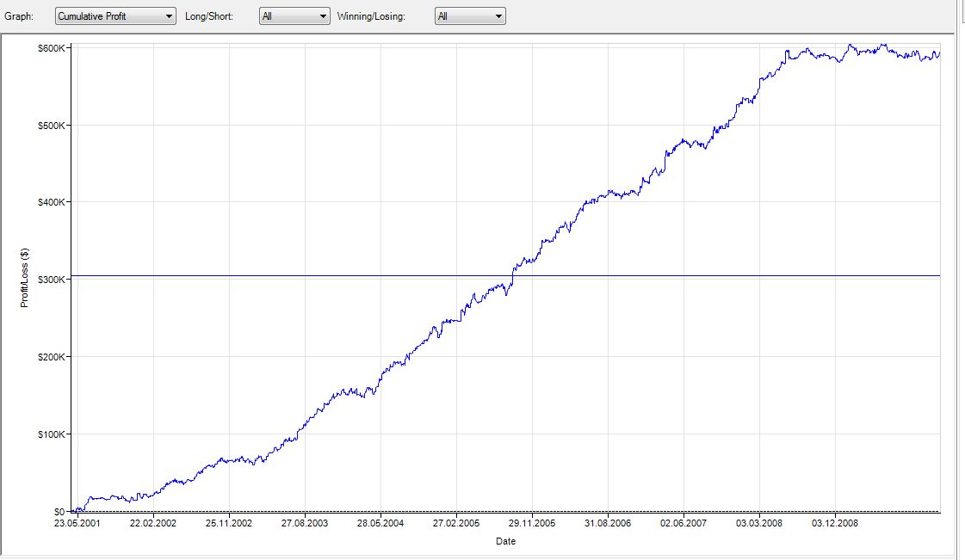Screen dimensions: 965x560
Task: Click the 29.11.2005 date axis label
Action: [x=532, y=523]
